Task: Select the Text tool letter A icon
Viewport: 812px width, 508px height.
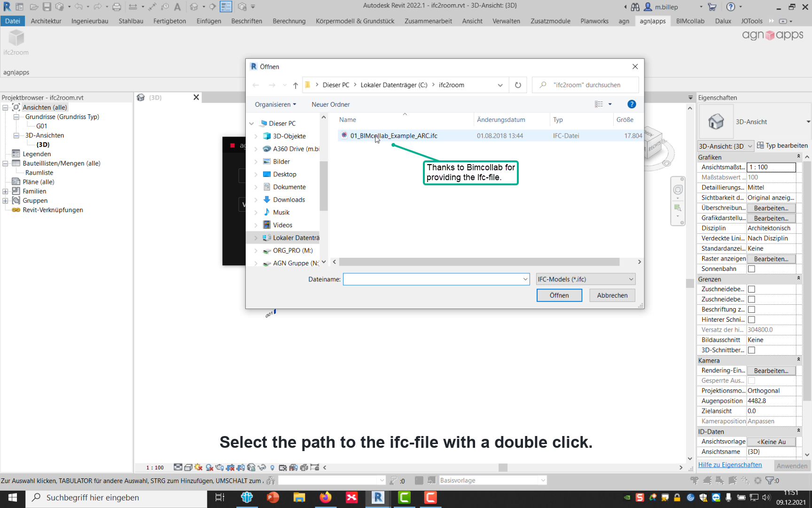Action: (177, 7)
